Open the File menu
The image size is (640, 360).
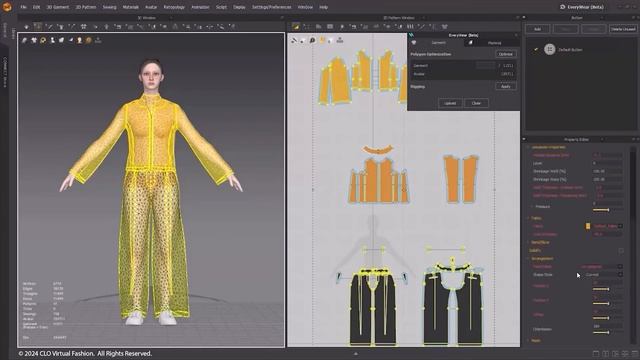24,7
